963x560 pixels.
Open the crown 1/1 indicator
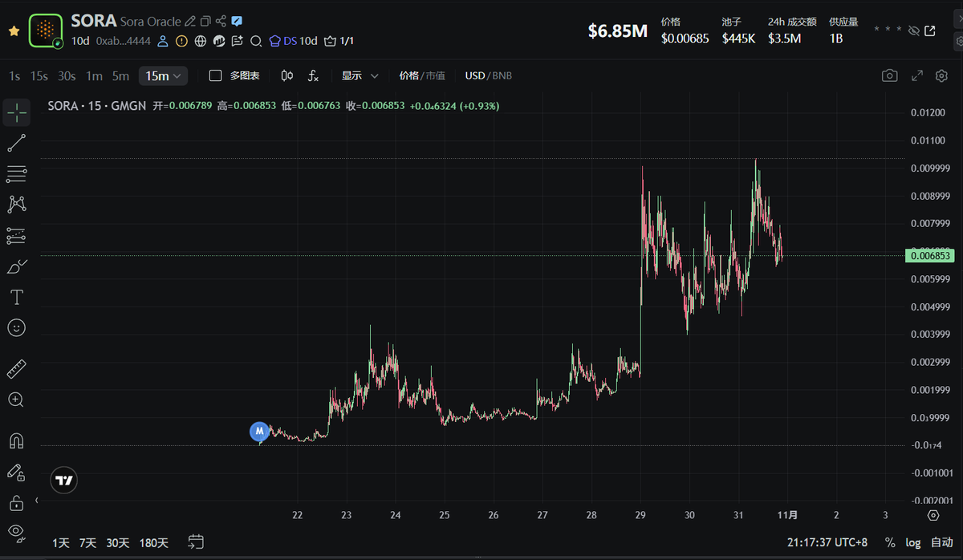tap(339, 41)
